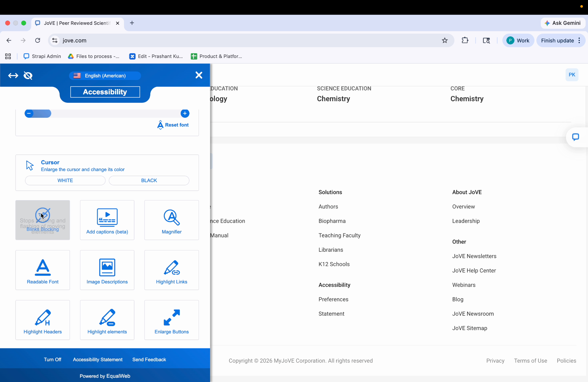Toggle Image Descriptions tile
This screenshot has height=382, width=588.
(x=107, y=270)
